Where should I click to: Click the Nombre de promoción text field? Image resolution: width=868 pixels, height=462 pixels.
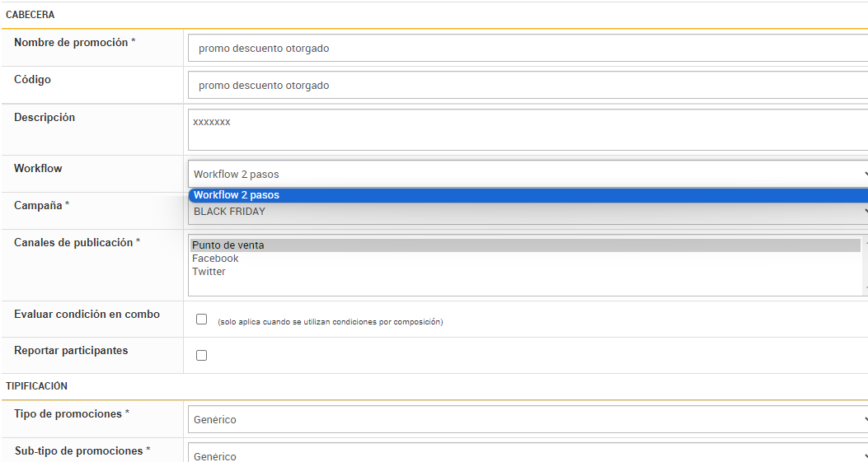click(528, 48)
